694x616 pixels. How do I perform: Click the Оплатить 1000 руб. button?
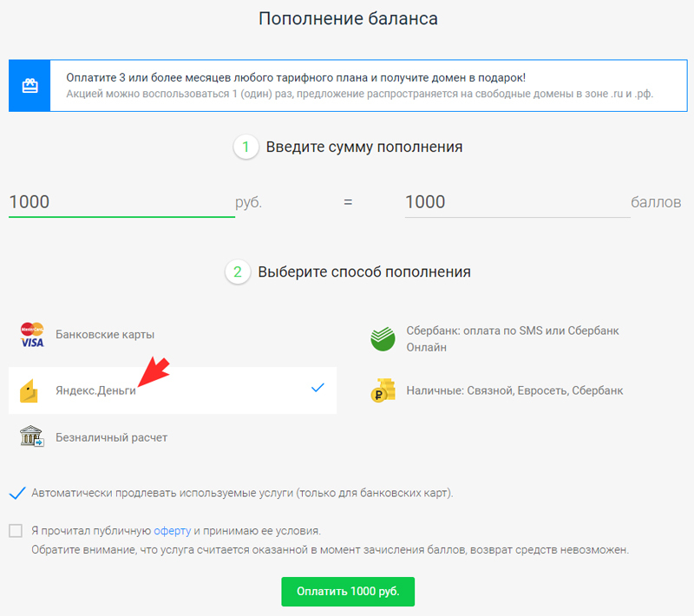(348, 592)
